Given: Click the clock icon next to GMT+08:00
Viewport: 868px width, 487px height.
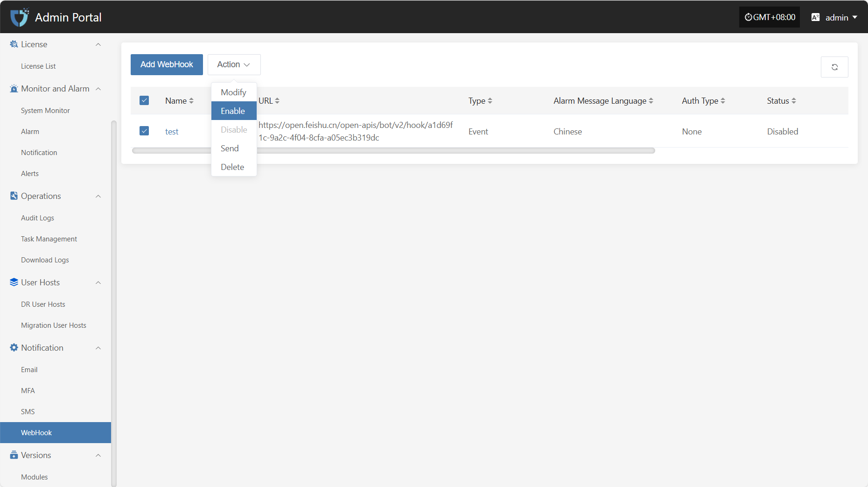Looking at the screenshot, I should [x=749, y=17].
